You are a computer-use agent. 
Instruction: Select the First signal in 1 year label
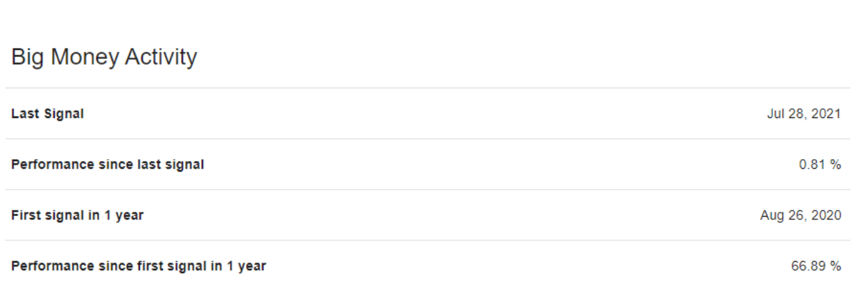point(77,215)
